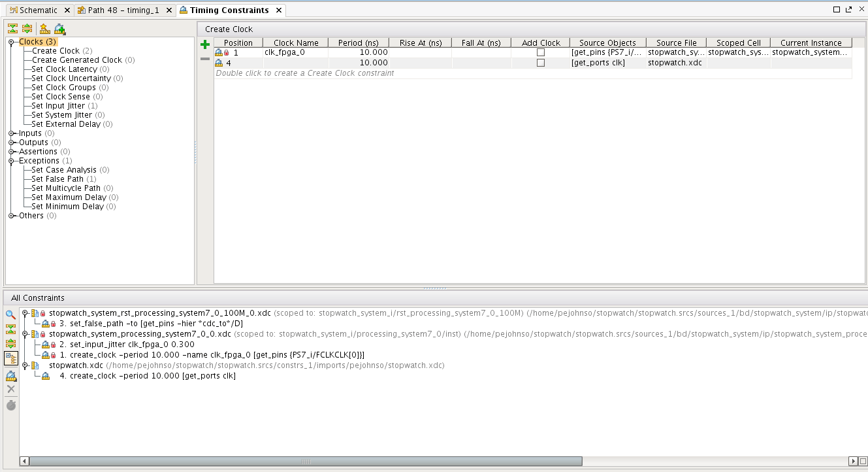
Task: Open the constraints wizard icon in the top toolbar
Action: click(44, 29)
